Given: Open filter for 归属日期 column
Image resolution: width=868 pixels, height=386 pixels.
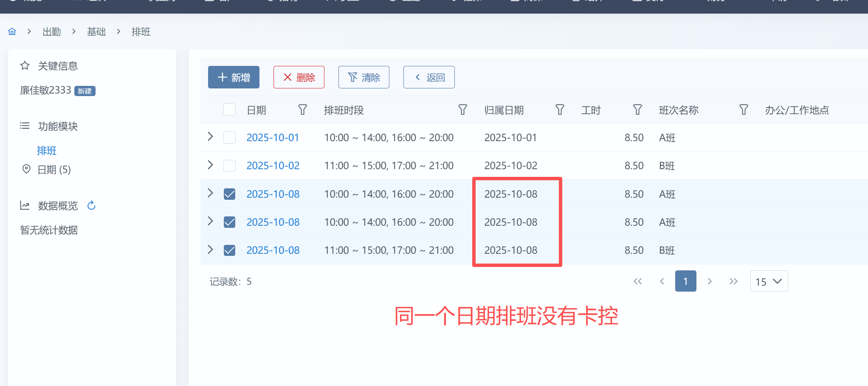Looking at the screenshot, I should [x=560, y=110].
